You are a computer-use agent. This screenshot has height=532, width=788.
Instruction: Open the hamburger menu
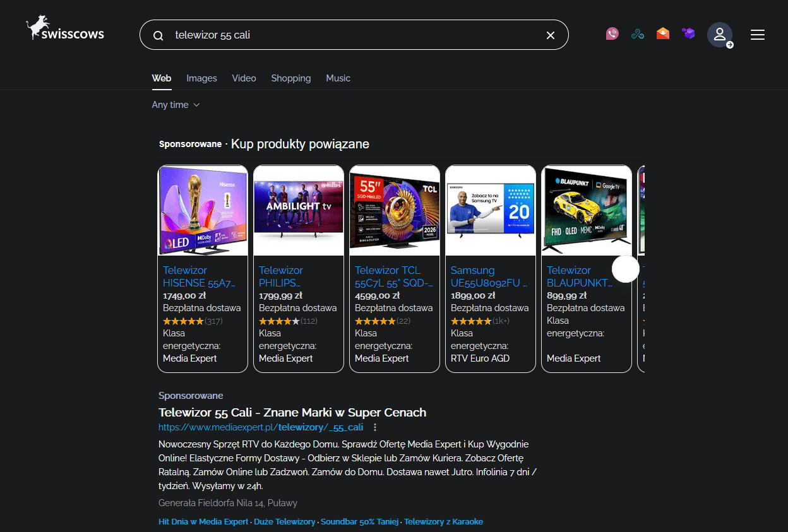758,35
